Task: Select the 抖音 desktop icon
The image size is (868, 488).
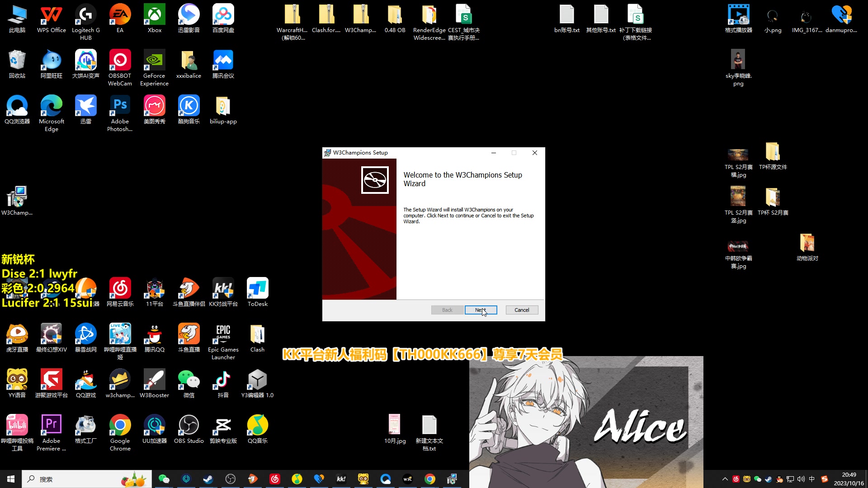Action: pyautogui.click(x=223, y=384)
